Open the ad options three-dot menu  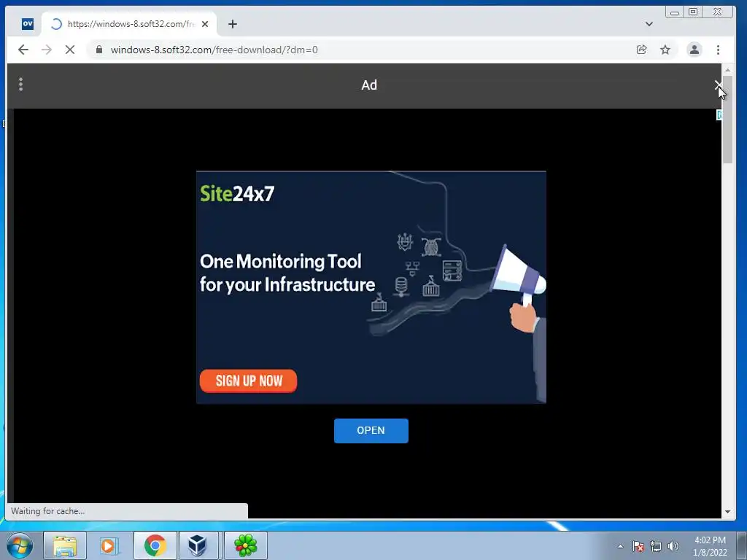(x=20, y=85)
